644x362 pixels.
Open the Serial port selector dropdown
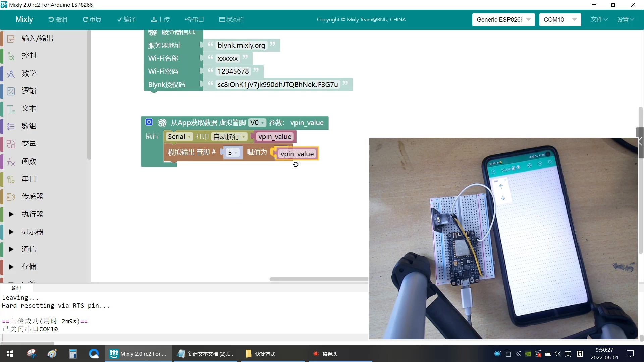pyautogui.click(x=179, y=137)
